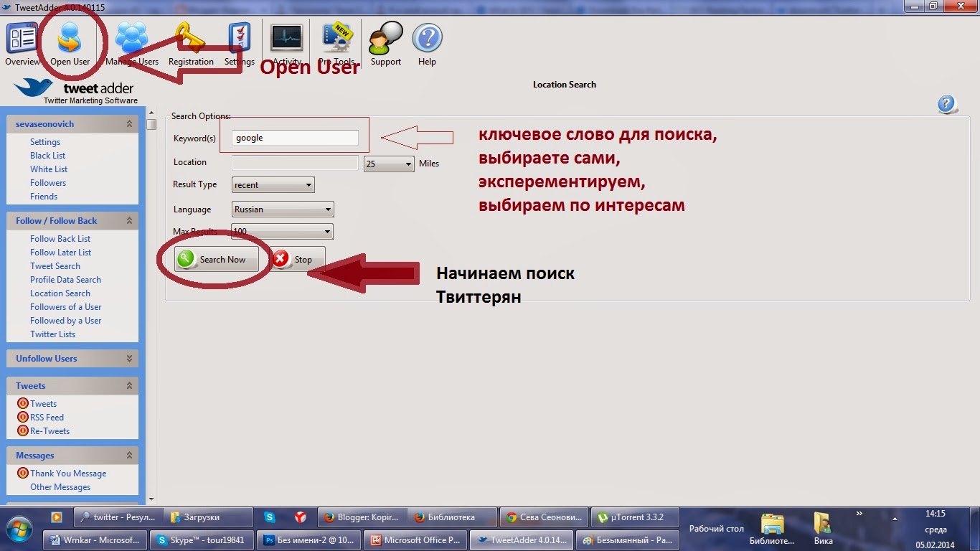Switch to the Skype tour19841 taskbar window
Viewport: 980px width, 551px height.
(204, 540)
